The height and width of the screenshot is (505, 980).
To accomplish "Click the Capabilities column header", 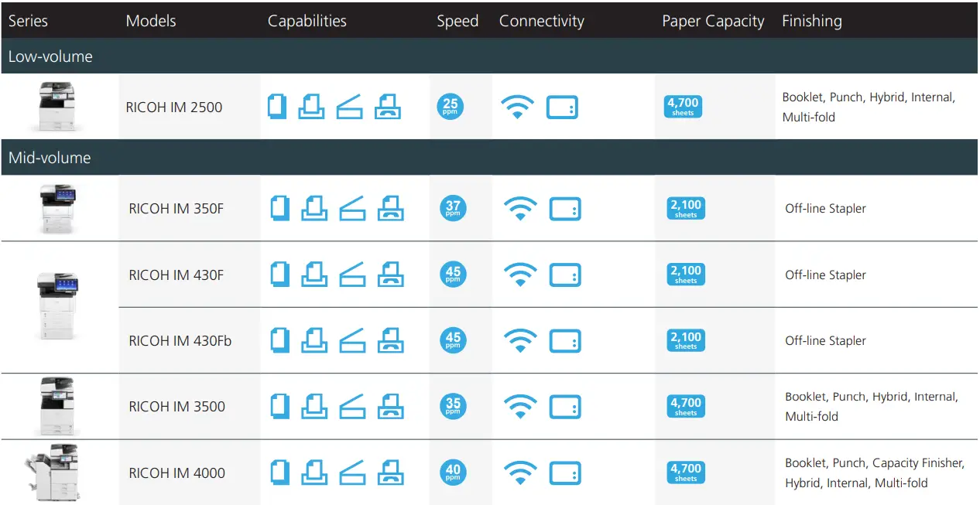I will [x=307, y=21].
